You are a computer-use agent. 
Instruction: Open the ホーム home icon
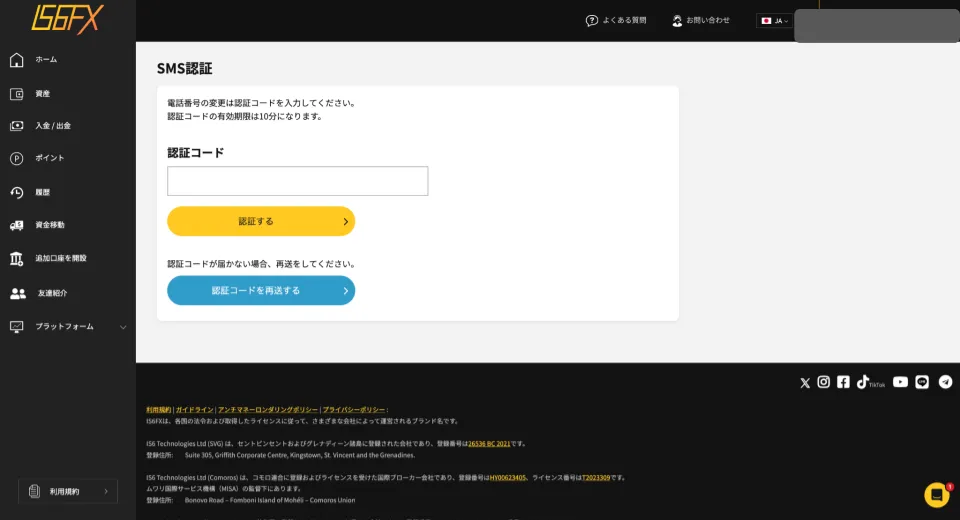click(17, 60)
